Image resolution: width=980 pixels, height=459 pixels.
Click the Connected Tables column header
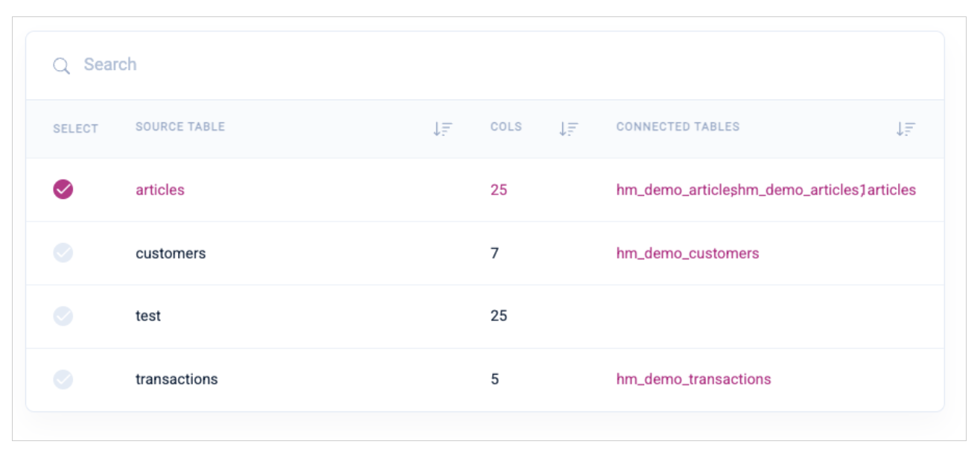678,127
